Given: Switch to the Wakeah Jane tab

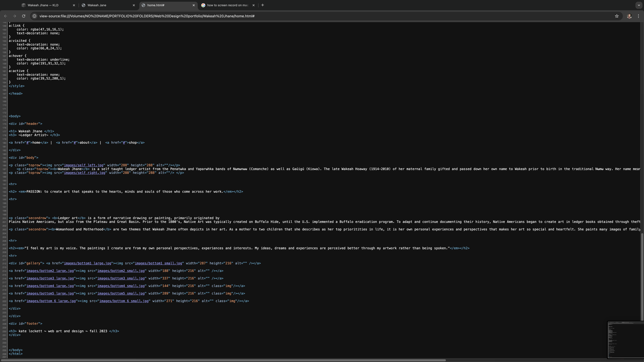Looking at the screenshot, I should [x=97, y=5].
